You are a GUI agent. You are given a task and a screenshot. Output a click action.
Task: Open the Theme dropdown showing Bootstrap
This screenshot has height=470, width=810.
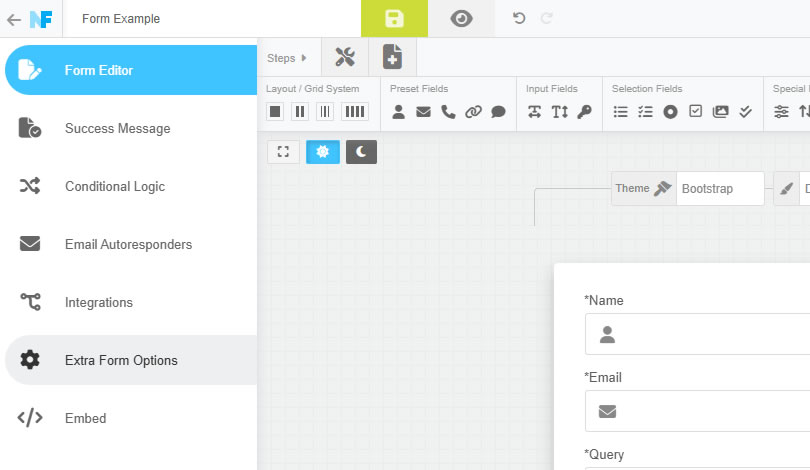(720, 189)
